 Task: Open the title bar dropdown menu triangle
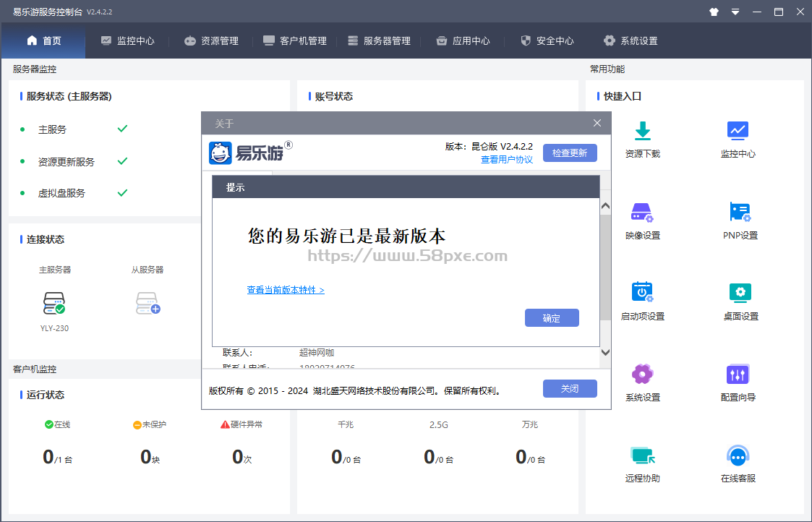coord(735,12)
